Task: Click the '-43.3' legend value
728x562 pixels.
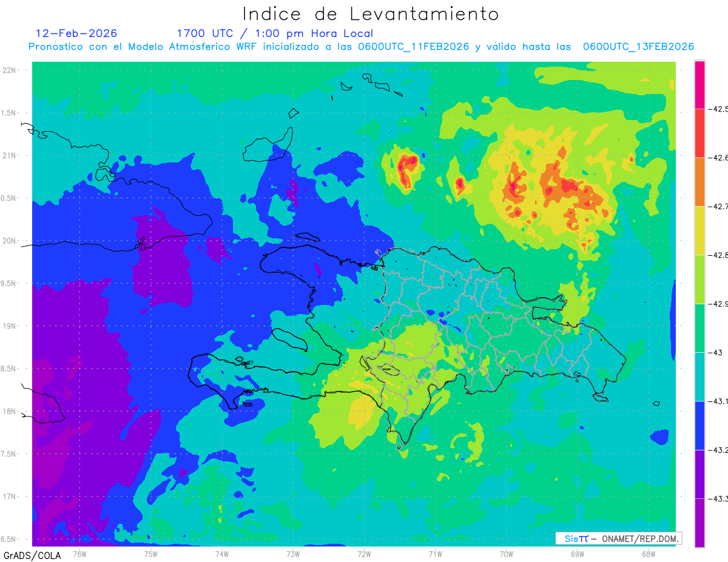Action: pos(718,498)
